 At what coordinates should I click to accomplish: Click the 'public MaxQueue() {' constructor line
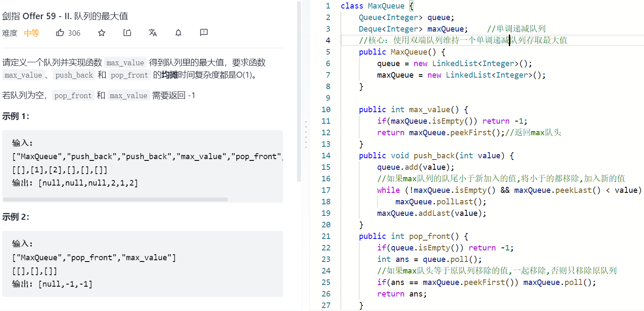click(402, 52)
